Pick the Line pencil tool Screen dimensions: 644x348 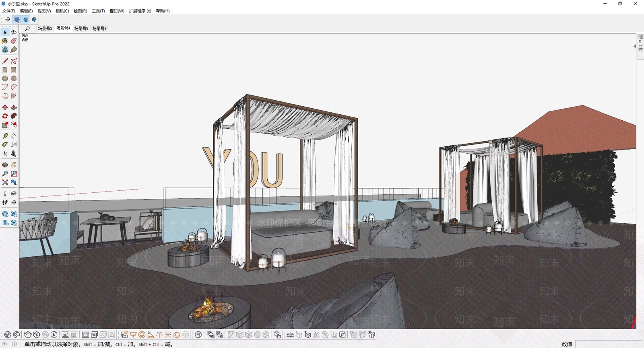[5, 61]
